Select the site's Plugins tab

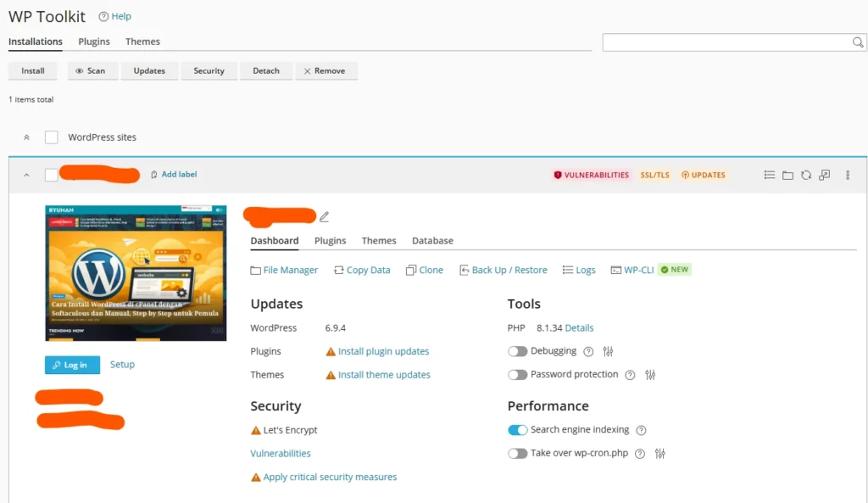pyautogui.click(x=330, y=240)
